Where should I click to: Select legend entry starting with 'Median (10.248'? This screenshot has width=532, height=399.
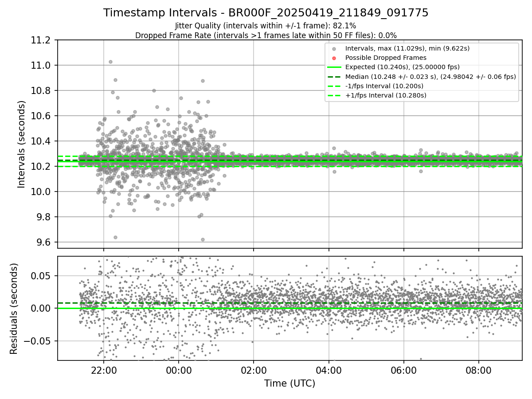[x=430, y=76]
